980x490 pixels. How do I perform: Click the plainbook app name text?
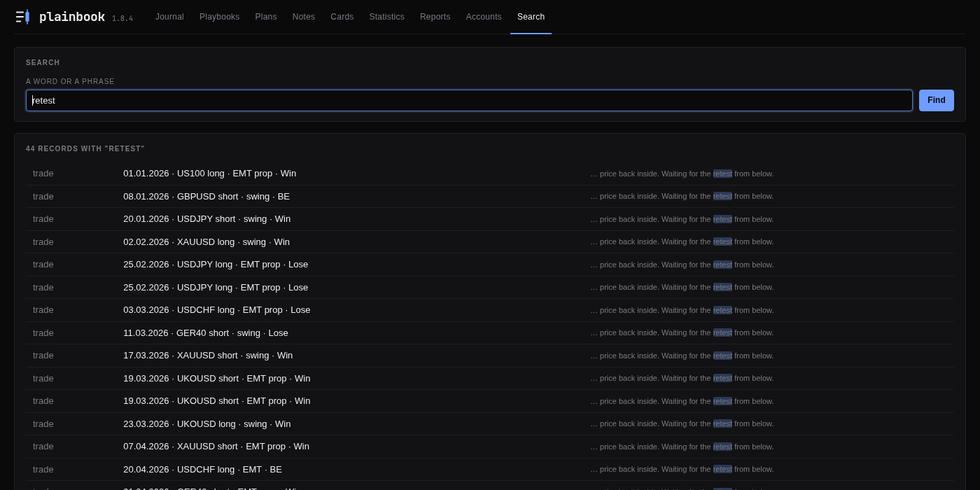[72, 17]
